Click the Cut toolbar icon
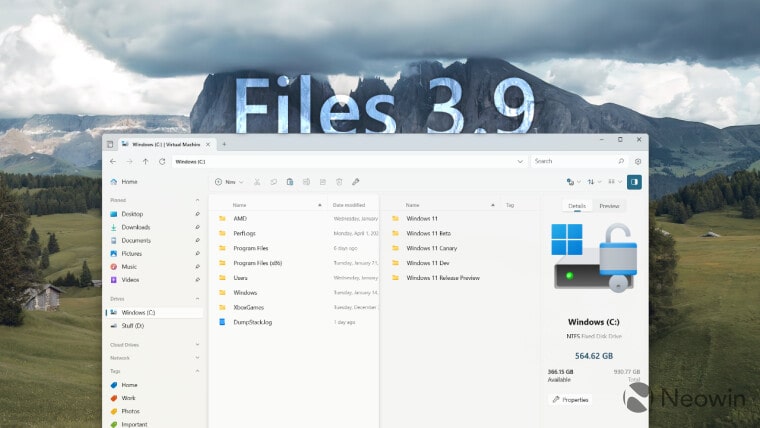 (x=257, y=182)
